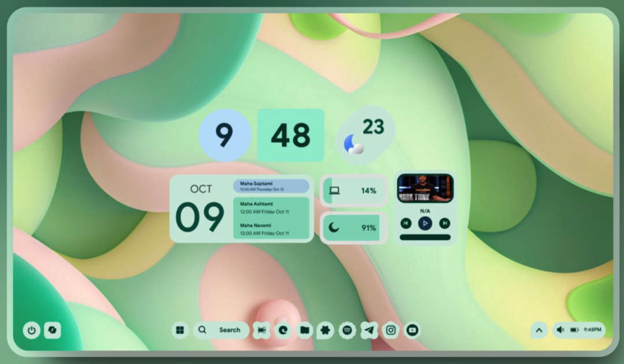This screenshot has height=364, width=624.
Task: Open the Task View taskbar icon
Action: (x=262, y=330)
